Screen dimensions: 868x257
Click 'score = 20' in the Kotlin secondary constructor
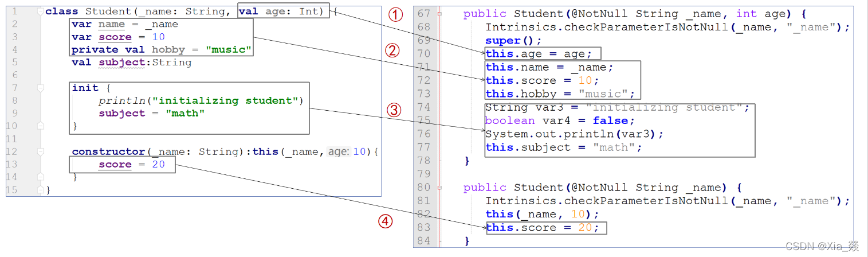point(132,165)
